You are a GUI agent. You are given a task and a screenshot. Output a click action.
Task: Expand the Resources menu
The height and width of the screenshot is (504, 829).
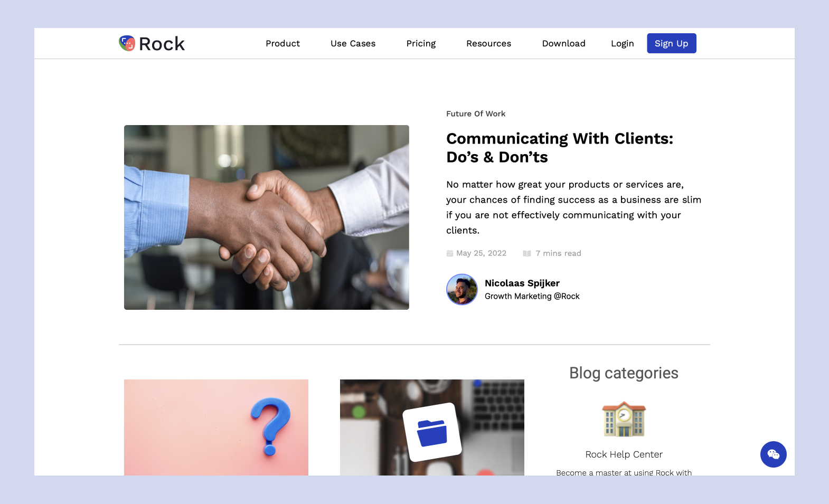coord(488,43)
